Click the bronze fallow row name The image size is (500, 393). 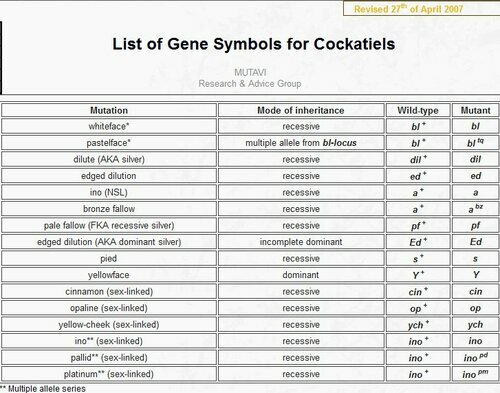pyautogui.click(x=109, y=209)
